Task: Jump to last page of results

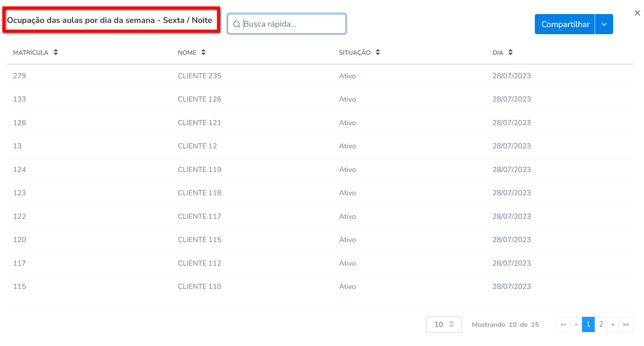Action: tap(626, 324)
